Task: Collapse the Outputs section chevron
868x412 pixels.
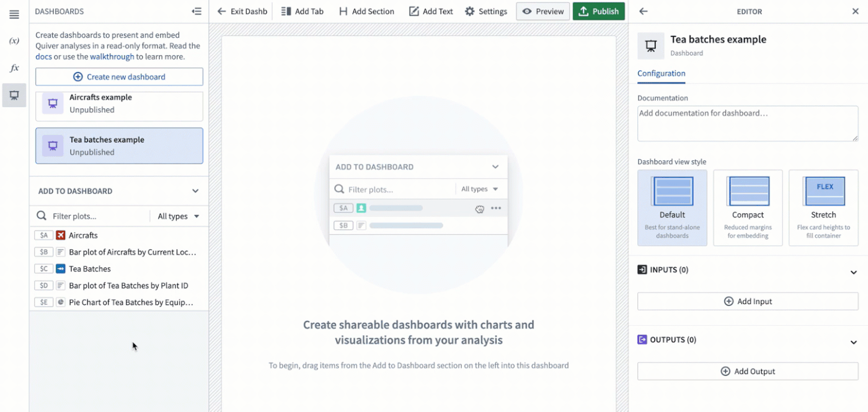Action: [x=854, y=343]
